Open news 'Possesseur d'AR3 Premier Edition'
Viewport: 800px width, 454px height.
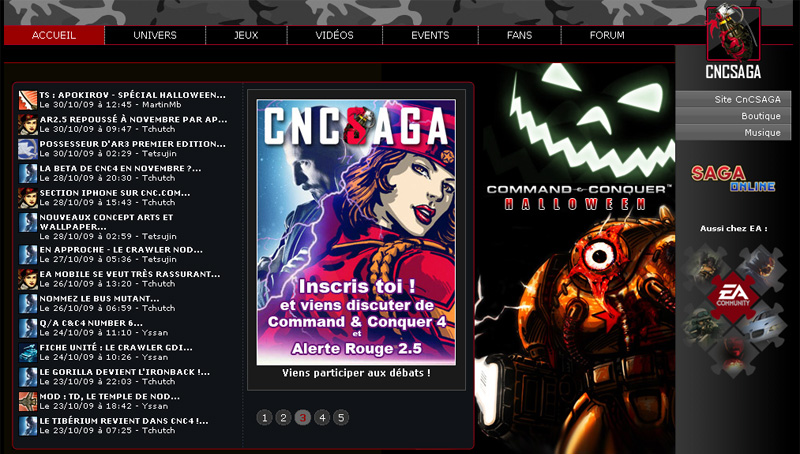click(133, 144)
